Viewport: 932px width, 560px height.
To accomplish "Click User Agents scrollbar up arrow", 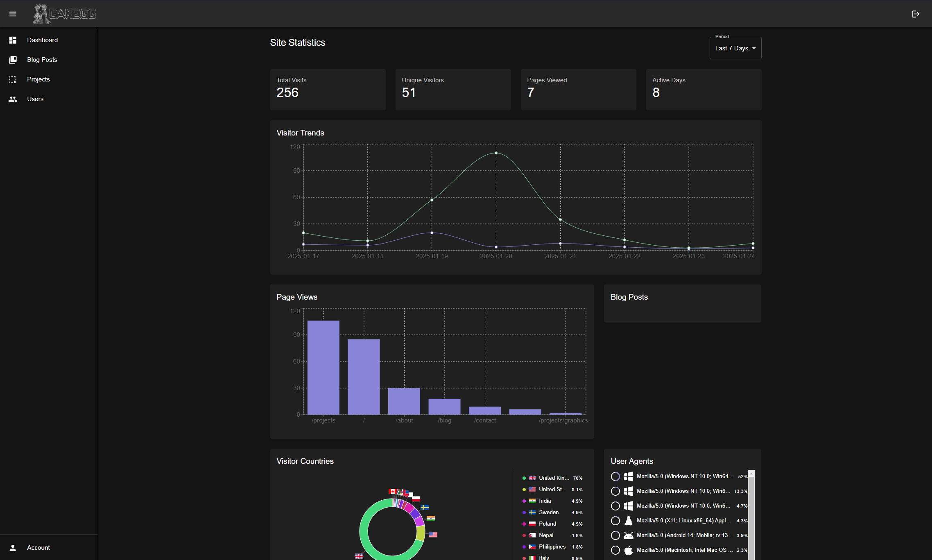I will (751, 474).
